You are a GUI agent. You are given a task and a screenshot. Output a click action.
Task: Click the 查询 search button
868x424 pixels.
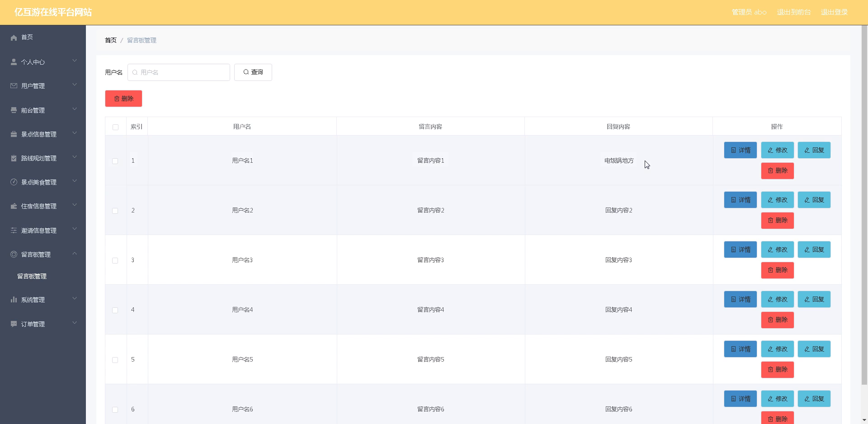pyautogui.click(x=253, y=72)
